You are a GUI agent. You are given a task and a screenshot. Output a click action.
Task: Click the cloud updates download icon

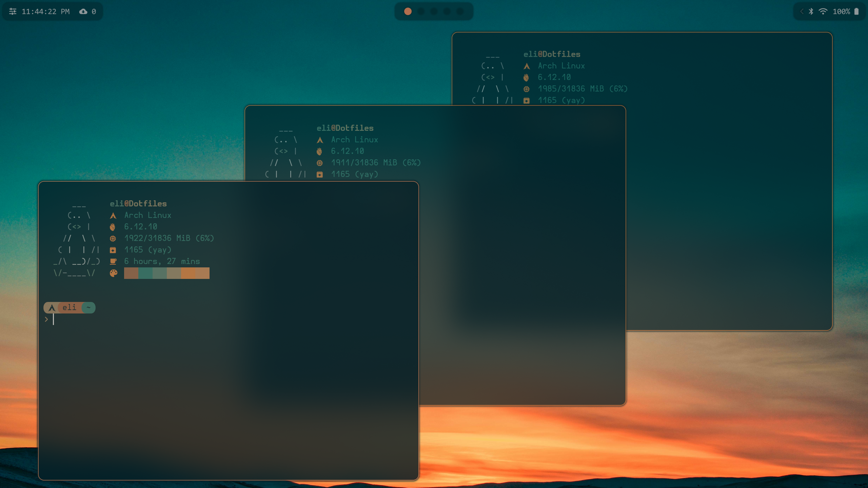tap(83, 12)
